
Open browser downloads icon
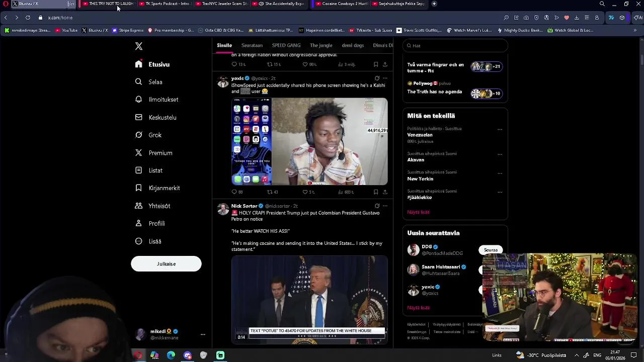click(577, 18)
